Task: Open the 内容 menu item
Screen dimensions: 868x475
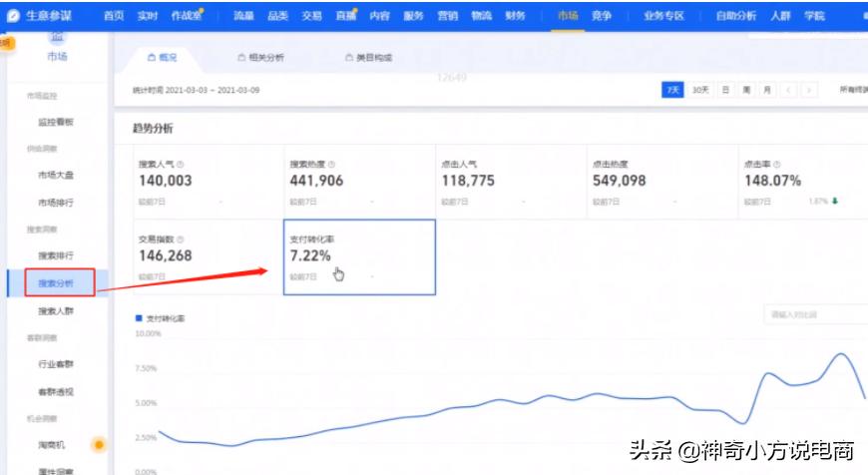Action: [380, 16]
